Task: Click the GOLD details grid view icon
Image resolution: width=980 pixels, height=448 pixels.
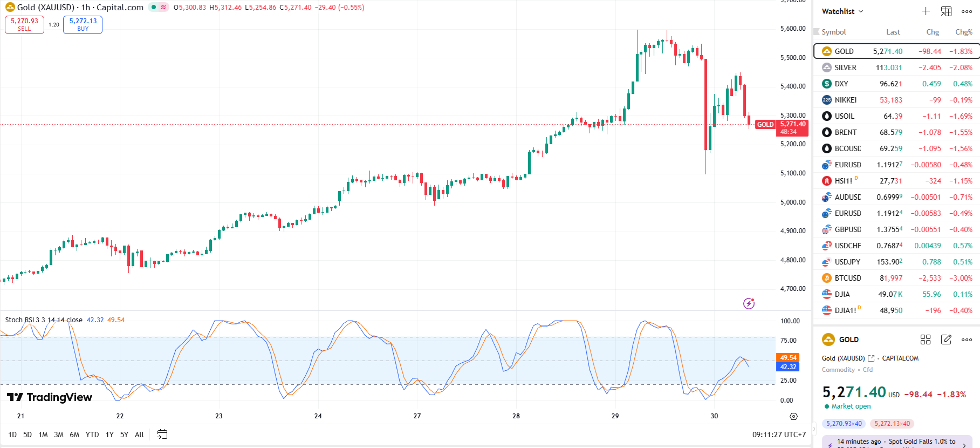Action: (926, 340)
